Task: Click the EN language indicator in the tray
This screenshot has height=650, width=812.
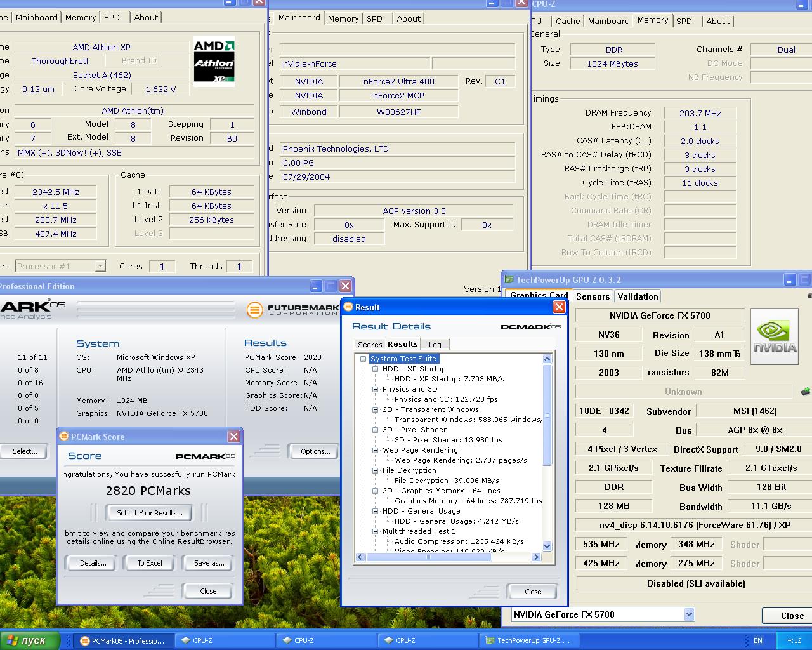Action: (x=757, y=640)
